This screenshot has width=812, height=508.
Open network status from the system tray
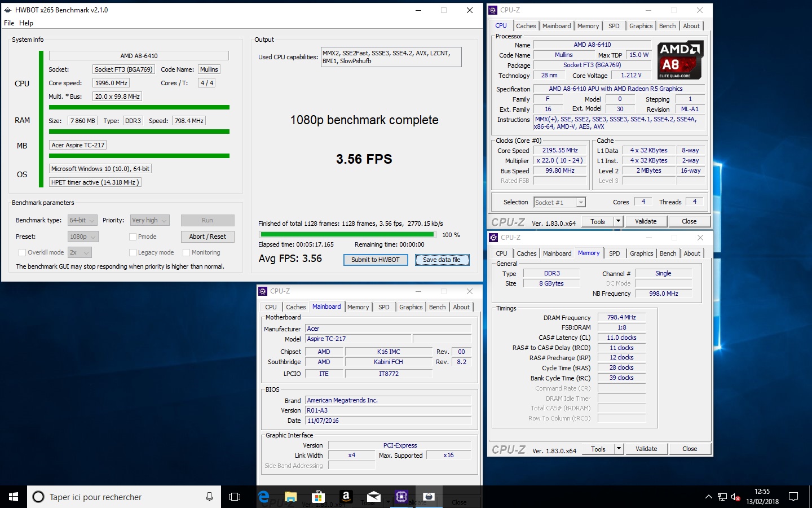722,497
